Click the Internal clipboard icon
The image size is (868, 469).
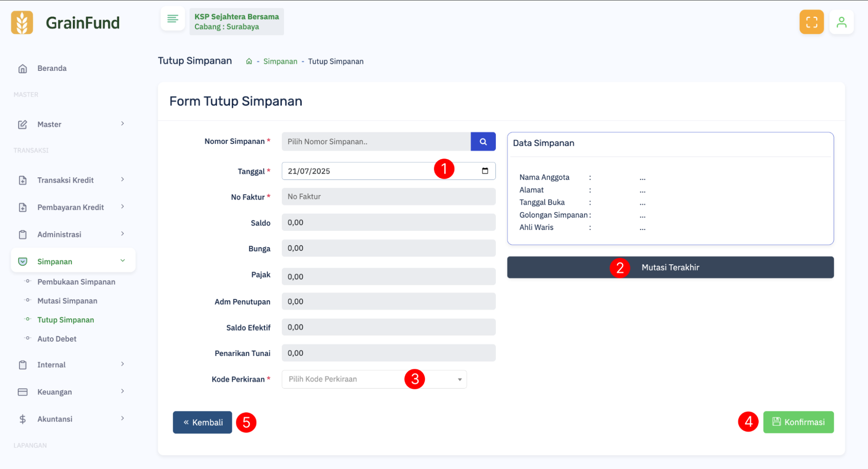23,365
